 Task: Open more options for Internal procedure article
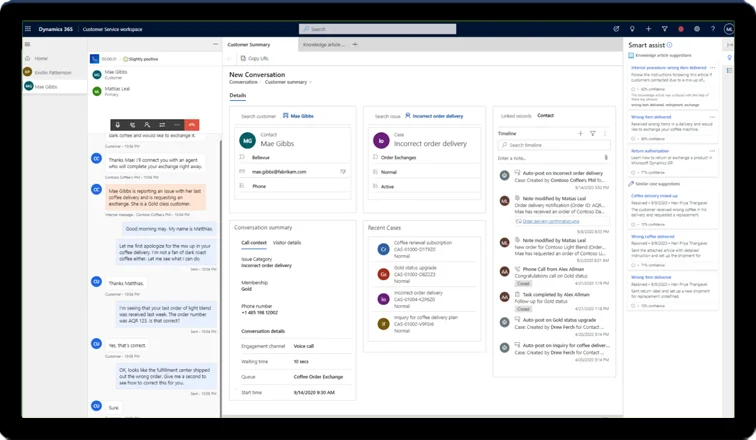pos(713,66)
